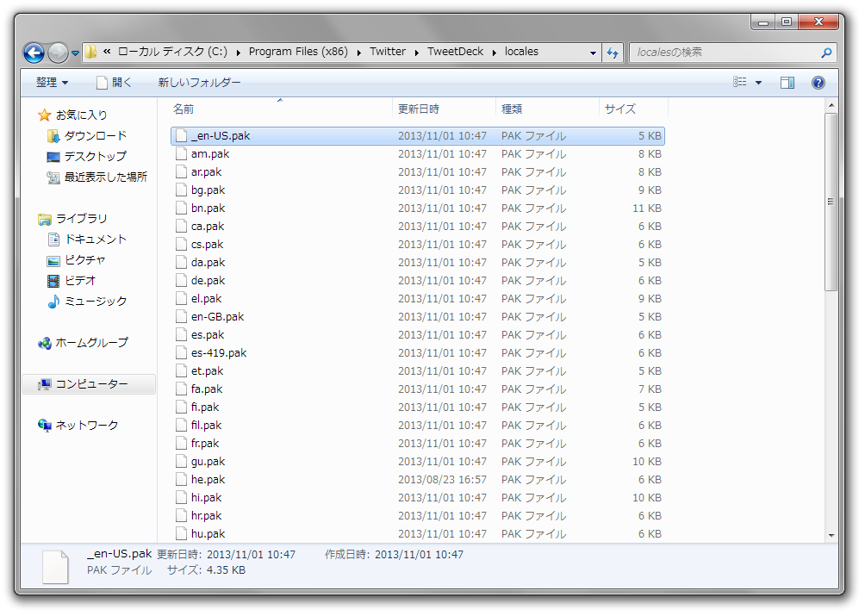Sort by the 種類 column header
Screen dimensions: 865x616
pos(547,109)
